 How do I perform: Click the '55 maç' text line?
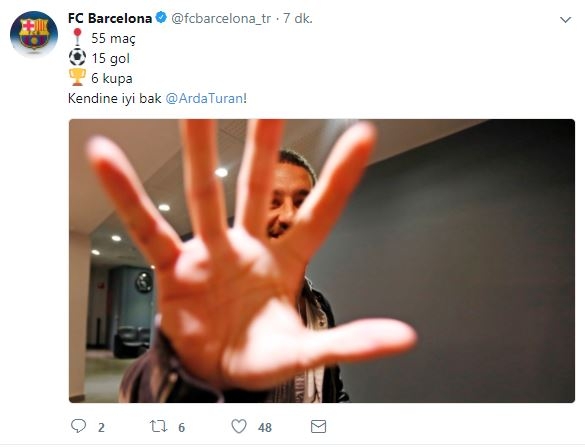[113, 38]
